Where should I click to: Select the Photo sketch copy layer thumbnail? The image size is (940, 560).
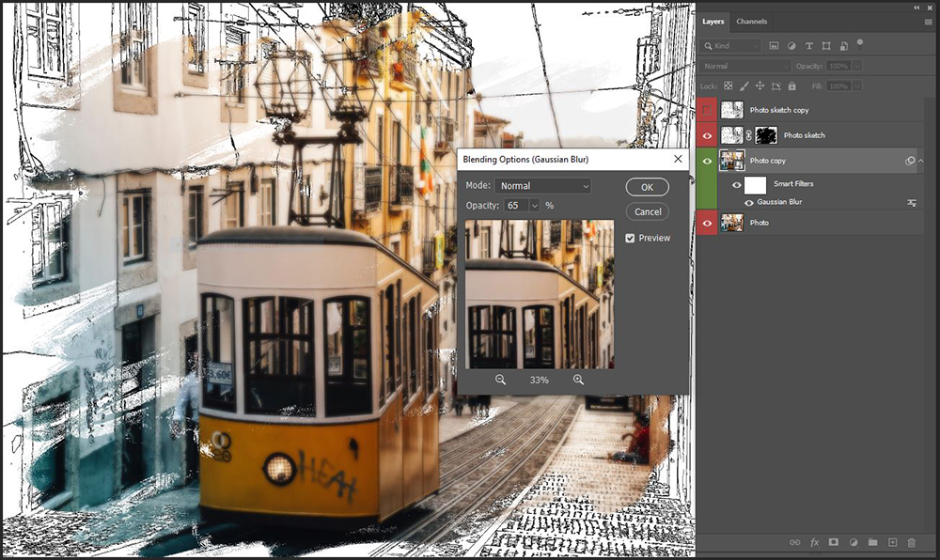[732, 110]
